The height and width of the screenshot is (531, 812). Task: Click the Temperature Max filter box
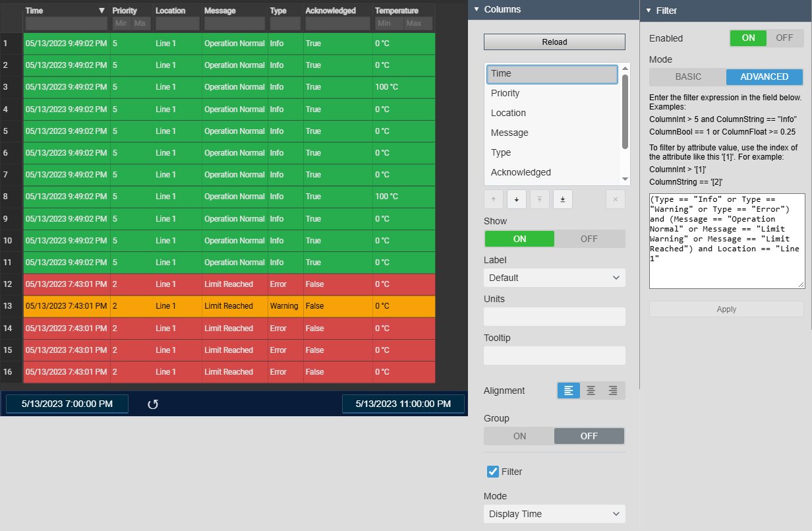pos(419,24)
